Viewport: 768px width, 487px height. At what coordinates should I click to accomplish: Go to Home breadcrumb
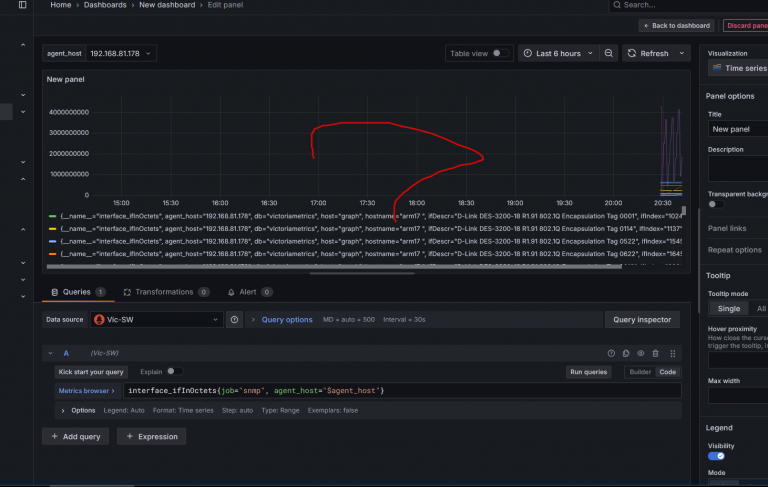point(60,5)
